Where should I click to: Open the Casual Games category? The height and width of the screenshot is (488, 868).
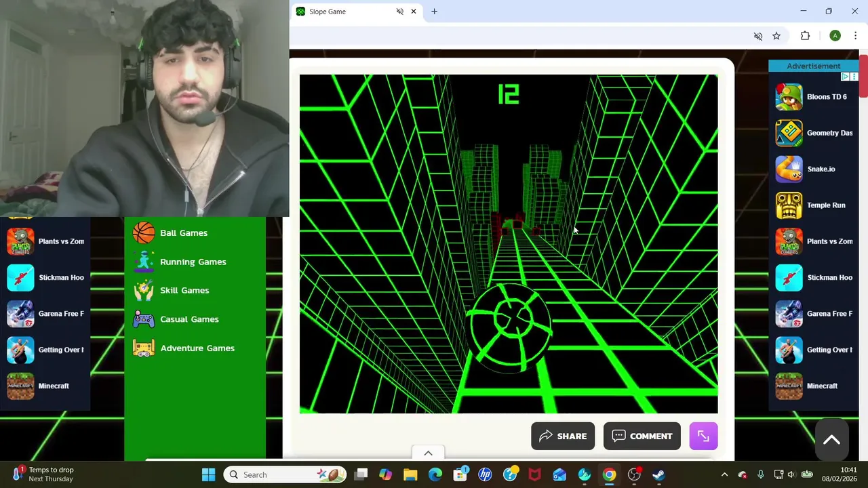[176, 319]
